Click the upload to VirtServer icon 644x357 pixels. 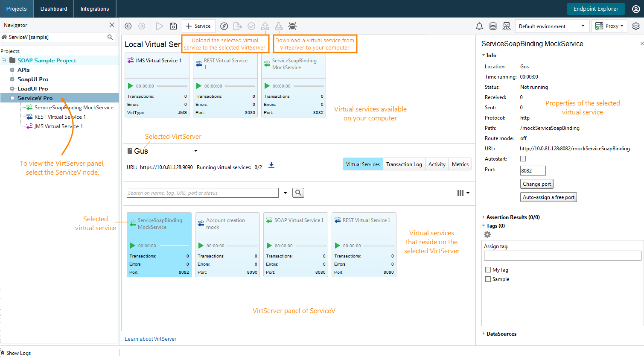(265, 26)
